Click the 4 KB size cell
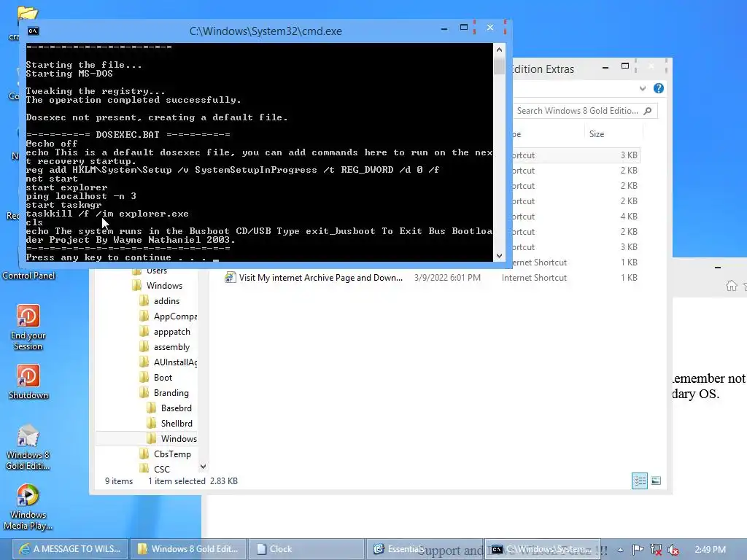Image resolution: width=747 pixels, height=560 pixels. (629, 216)
